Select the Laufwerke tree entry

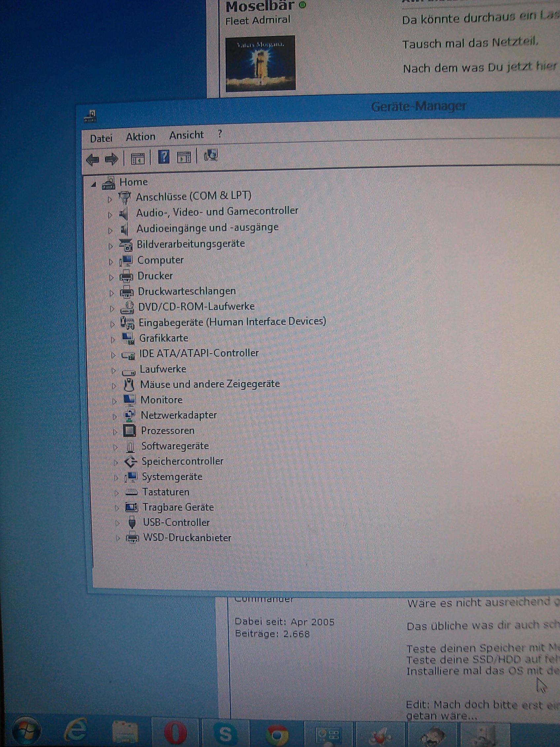click(163, 369)
